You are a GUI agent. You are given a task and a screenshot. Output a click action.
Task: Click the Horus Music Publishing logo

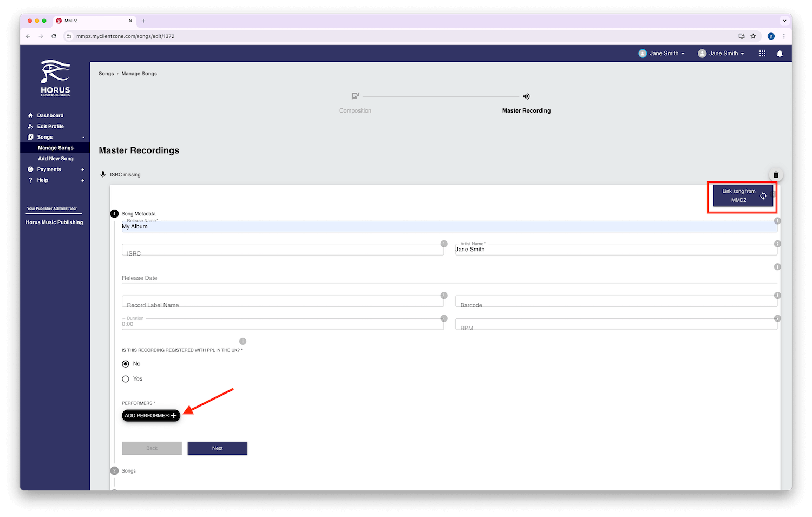click(55, 78)
